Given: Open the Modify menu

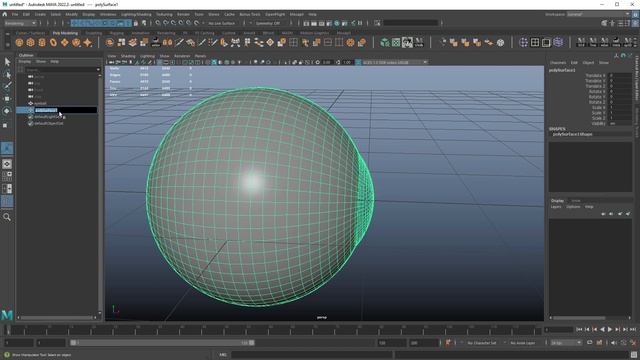Looking at the screenshot, I should click(71, 14).
